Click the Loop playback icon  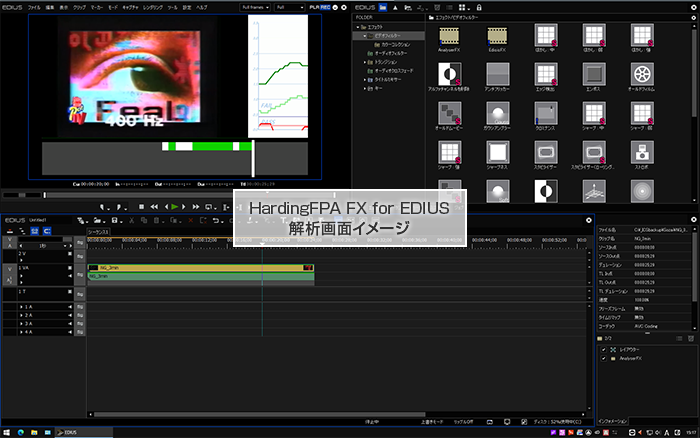pyautogui.click(x=208, y=207)
